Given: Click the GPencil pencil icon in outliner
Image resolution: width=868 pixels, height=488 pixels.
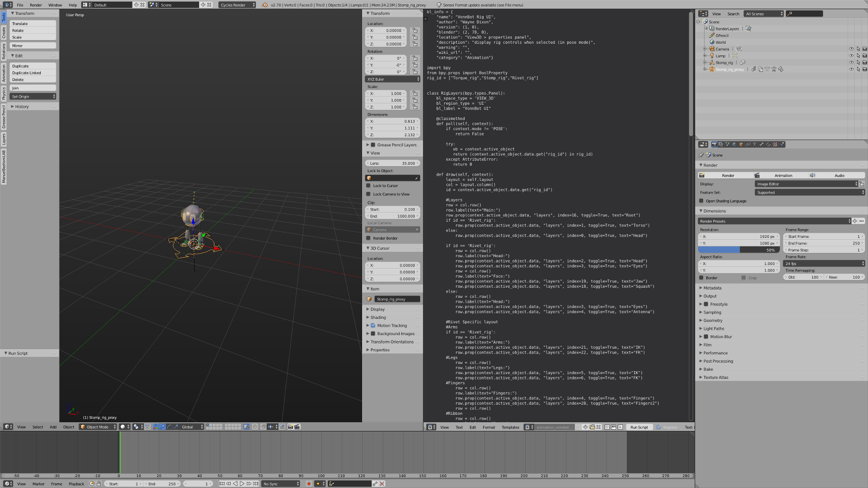Looking at the screenshot, I should (711, 35).
